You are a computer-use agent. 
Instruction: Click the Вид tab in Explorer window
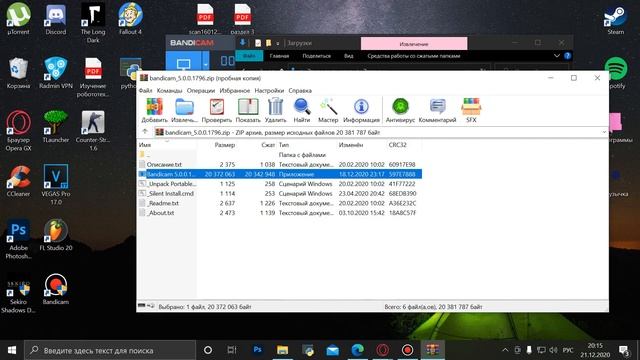[x=349, y=56]
